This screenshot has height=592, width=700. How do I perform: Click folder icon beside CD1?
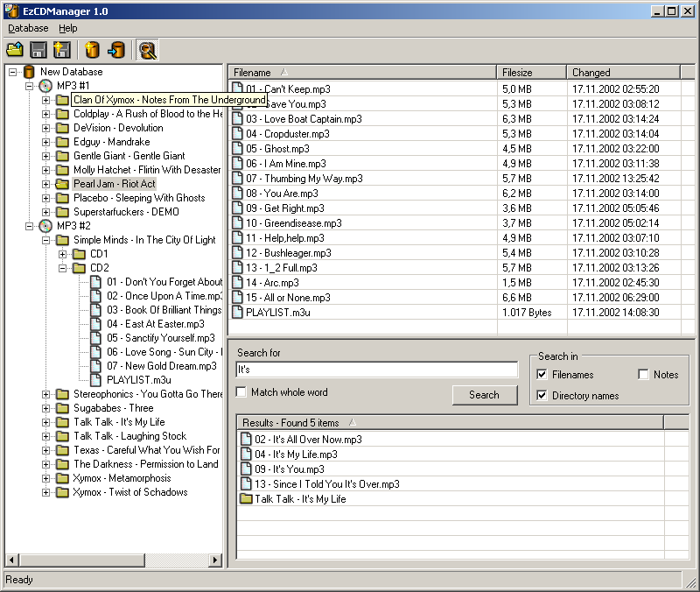pos(80,254)
